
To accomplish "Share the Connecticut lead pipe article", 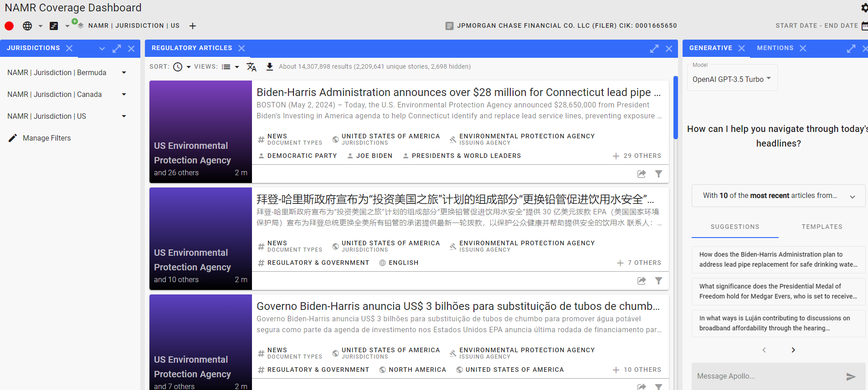I will coord(642,174).
